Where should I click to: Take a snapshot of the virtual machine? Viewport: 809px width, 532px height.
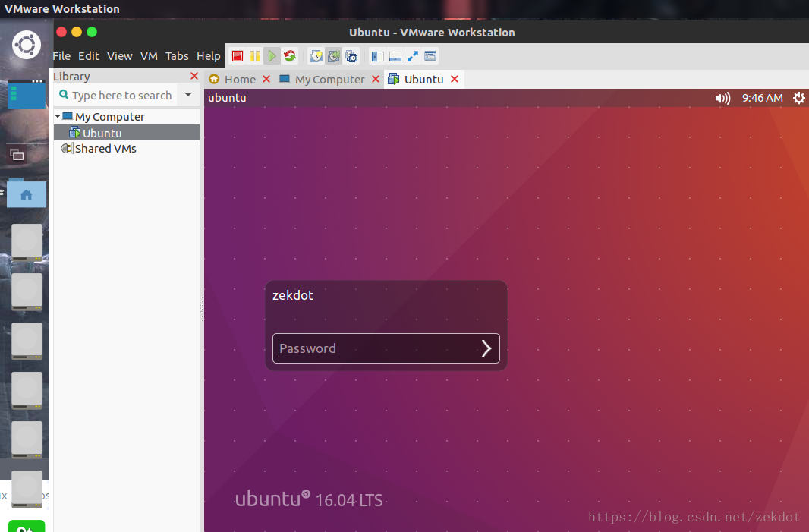coord(316,56)
